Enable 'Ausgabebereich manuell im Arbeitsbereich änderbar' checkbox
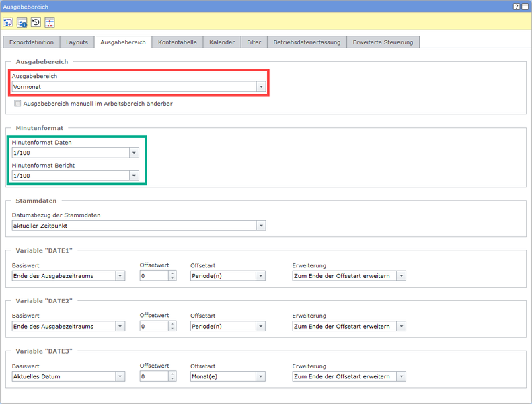The height and width of the screenshot is (404, 532). [17, 104]
